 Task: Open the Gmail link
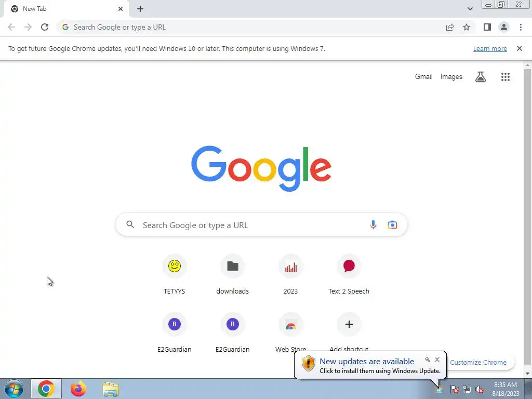coord(424,77)
